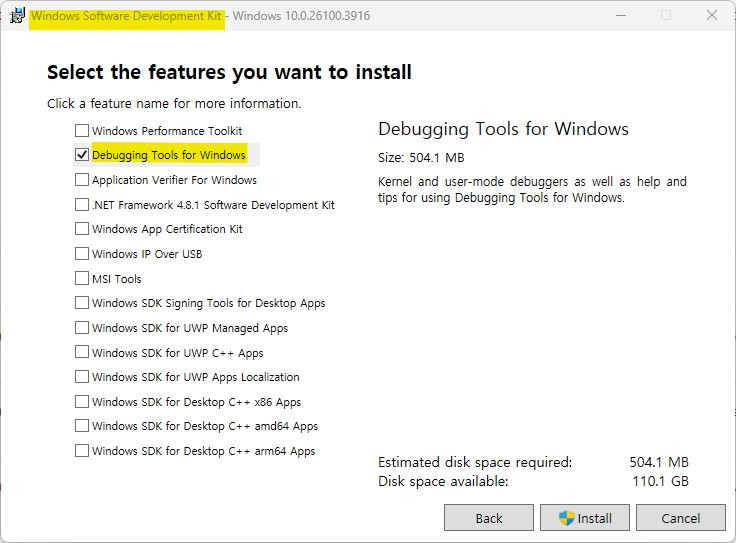Cancel the SDK setup
Screen dimensions: 736x543
[x=681, y=518]
